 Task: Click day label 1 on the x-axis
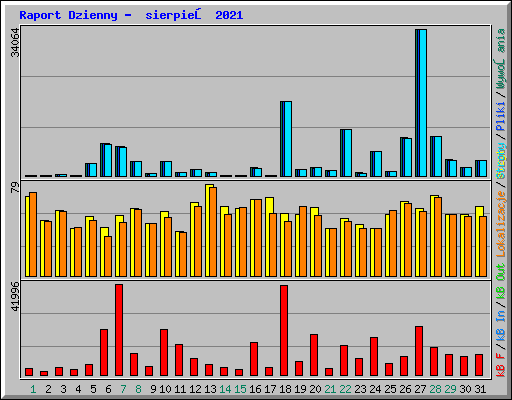point(33,389)
